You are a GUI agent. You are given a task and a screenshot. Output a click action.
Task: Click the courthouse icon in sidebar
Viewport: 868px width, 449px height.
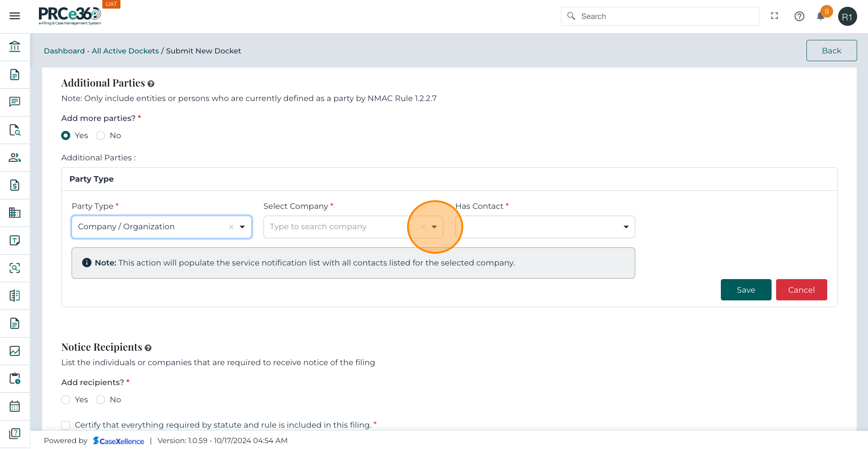point(14,47)
